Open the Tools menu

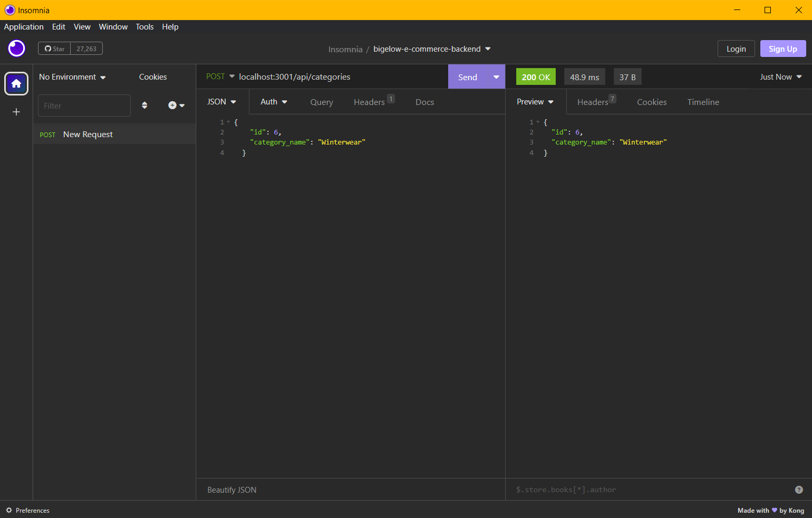pos(144,26)
